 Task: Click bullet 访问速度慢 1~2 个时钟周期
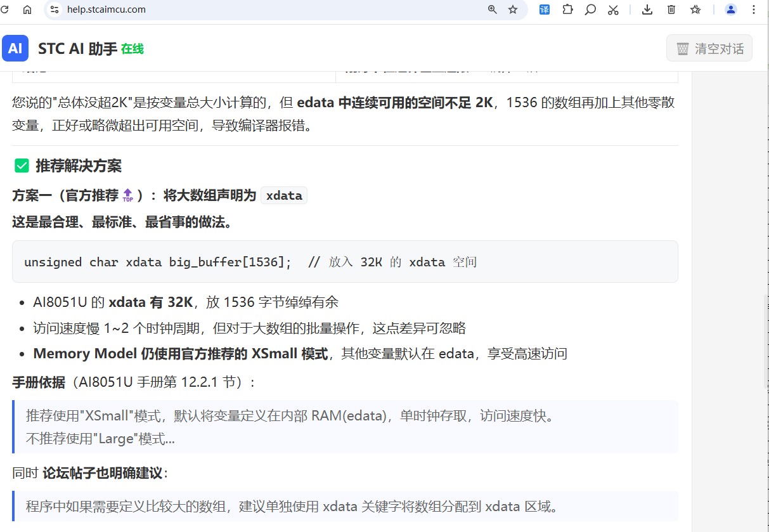tap(249, 328)
